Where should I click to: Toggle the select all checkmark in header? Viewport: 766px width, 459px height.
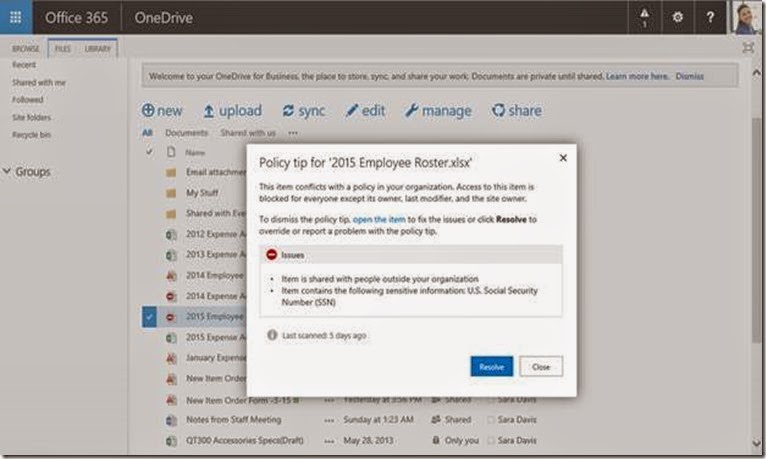pyautogui.click(x=149, y=152)
